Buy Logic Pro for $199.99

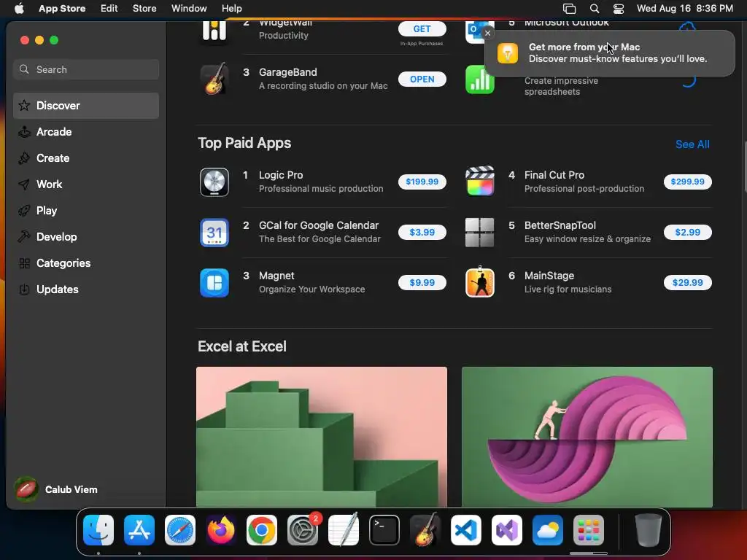click(422, 182)
